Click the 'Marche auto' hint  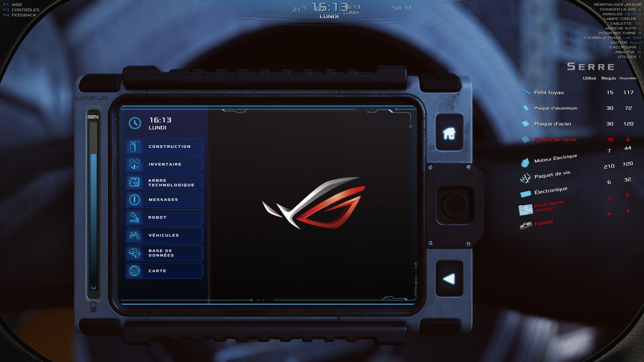coord(624,28)
